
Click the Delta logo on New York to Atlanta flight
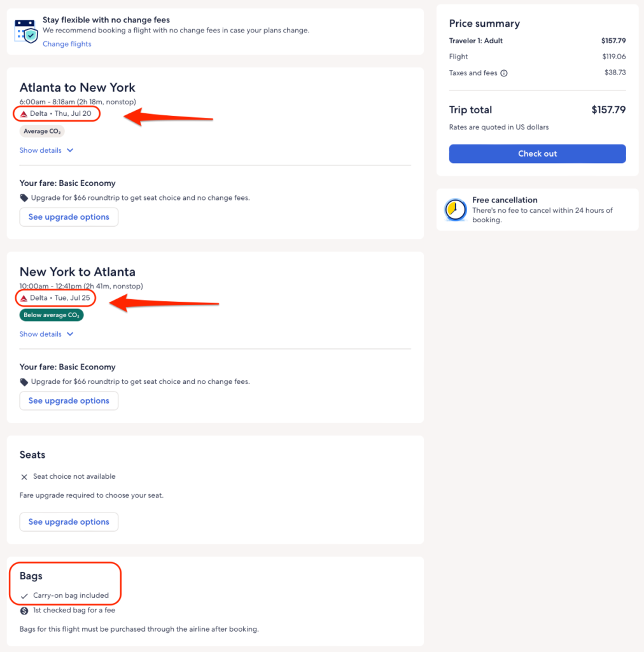[x=24, y=298]
